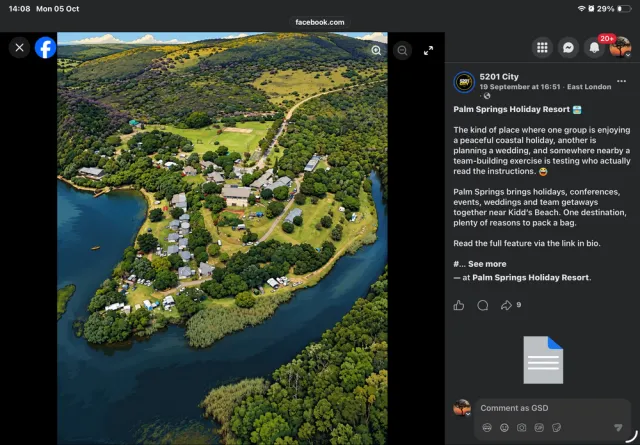The image size is (640, 445).
Task: Click the facebook.com address bar
Action: pos(320,22)
